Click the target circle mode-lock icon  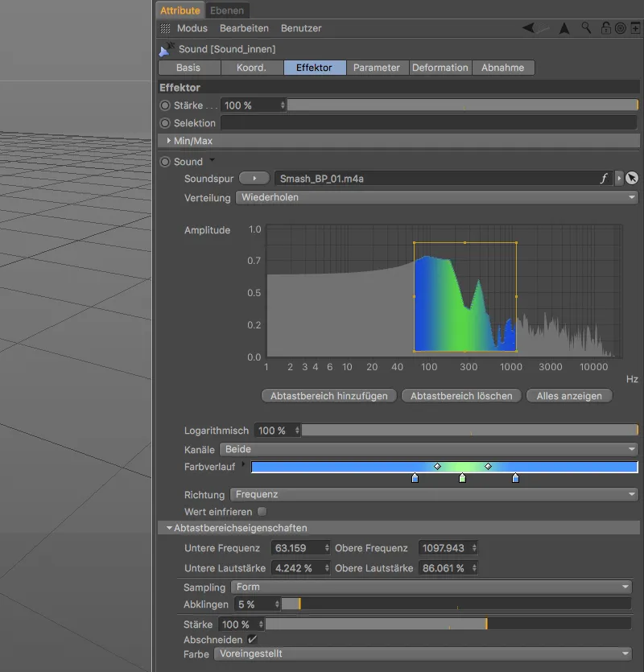[x=621, y=28]
